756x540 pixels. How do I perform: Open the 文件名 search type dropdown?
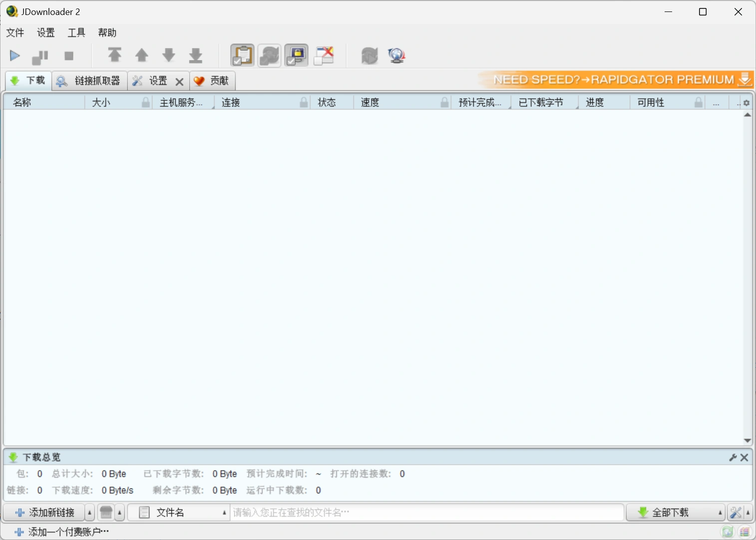tap(179, 513)
